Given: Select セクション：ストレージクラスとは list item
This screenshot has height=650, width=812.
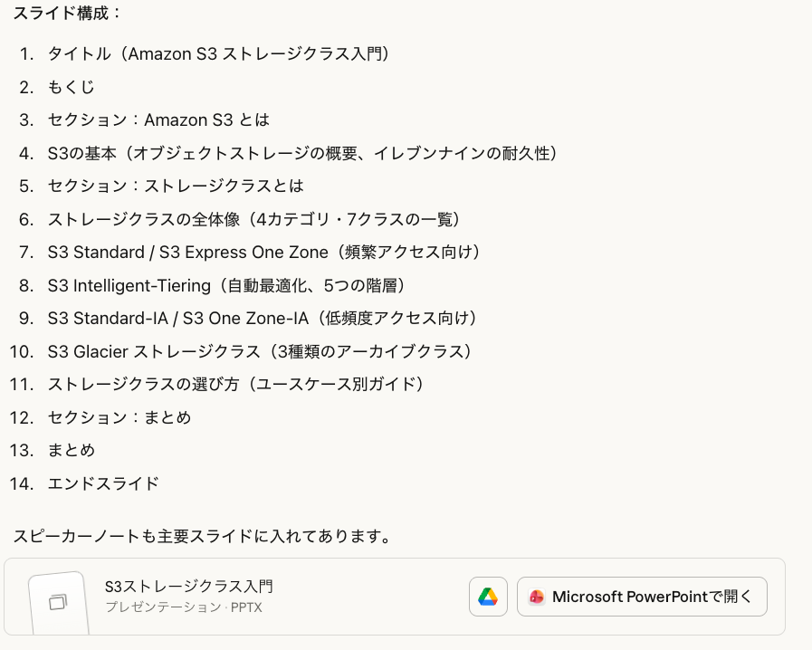Looking at the screenshot, I should coord(176,186).
